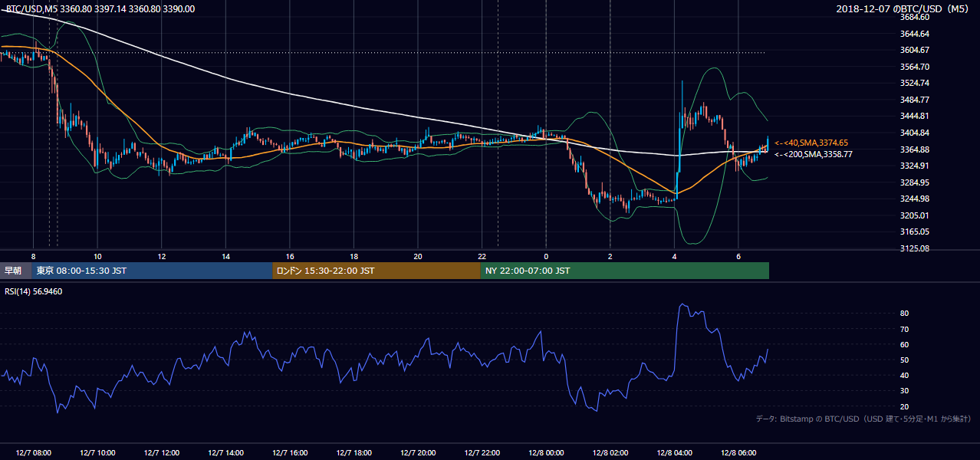Select the 東京 08:00-15:30 JST session bar
Viewport: 980px width, 460px height.
[x=152, y=271]
